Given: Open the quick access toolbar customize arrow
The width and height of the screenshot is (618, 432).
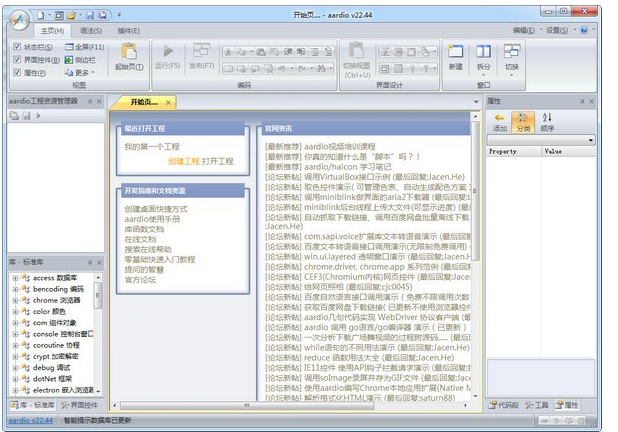Looking at the screenshot, I should click(x=119, y=15).
